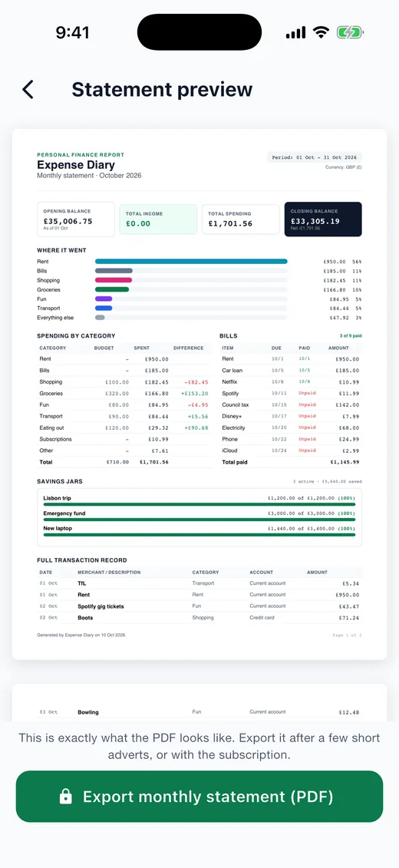Tap the 9:41 clock in status bar
This screenshot has height=868, width=399.
72,33
